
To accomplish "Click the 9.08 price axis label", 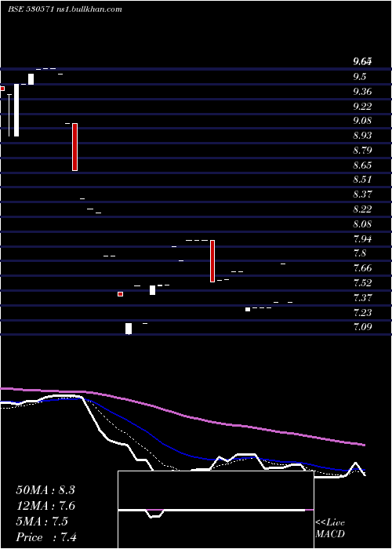I will (362, 121).
